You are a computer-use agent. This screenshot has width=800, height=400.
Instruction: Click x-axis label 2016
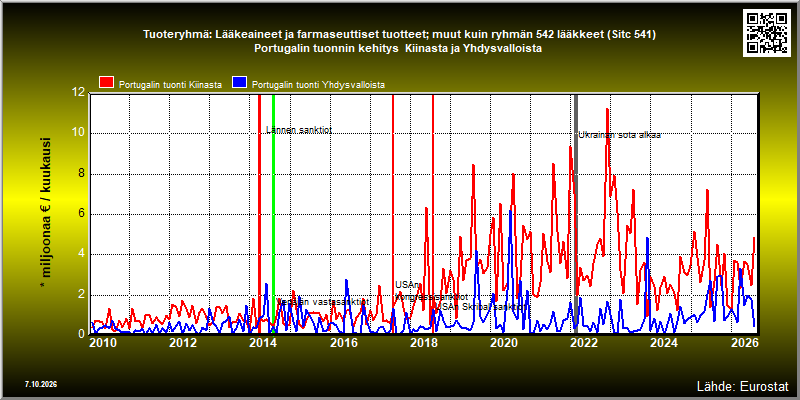344,342
